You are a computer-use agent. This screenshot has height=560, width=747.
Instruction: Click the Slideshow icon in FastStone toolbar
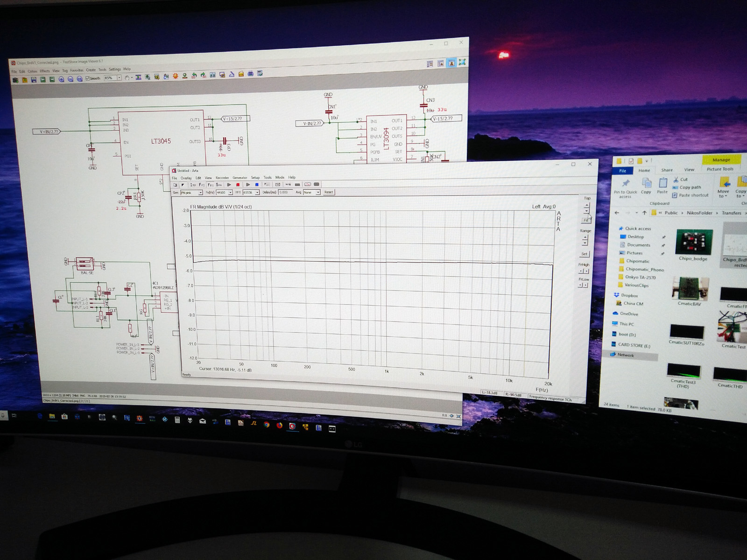[x=138, y=77]
